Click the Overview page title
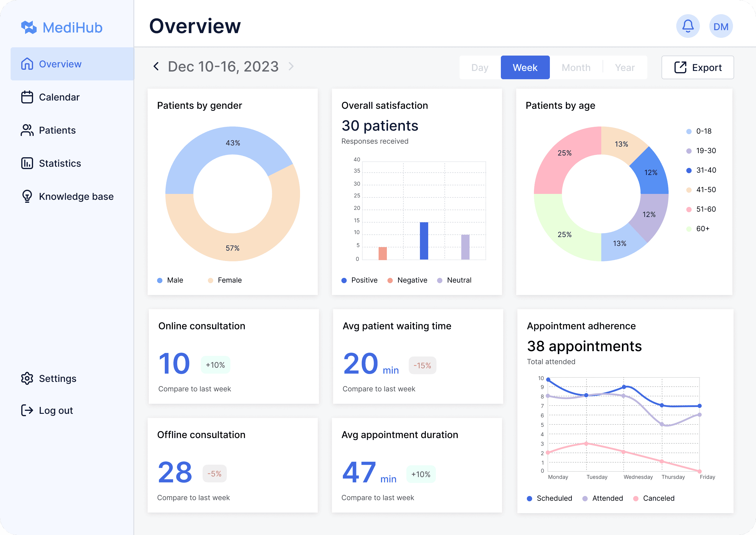756x535 pixels. click(195, 26)
